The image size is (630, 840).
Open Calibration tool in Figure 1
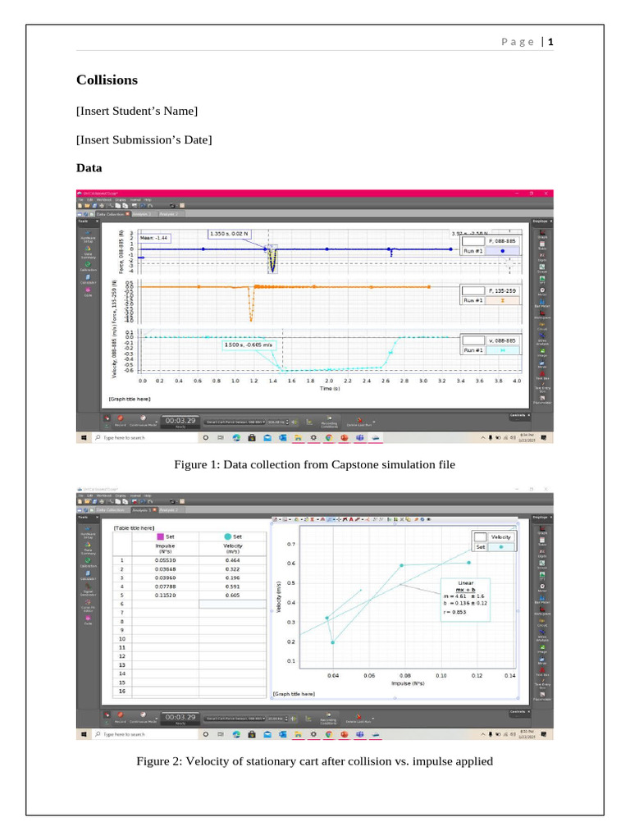89,267
